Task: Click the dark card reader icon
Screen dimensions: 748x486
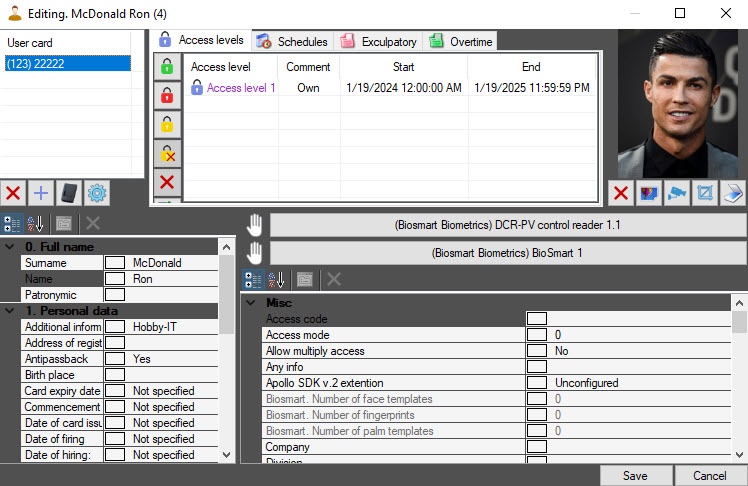Action: [69, 193]
